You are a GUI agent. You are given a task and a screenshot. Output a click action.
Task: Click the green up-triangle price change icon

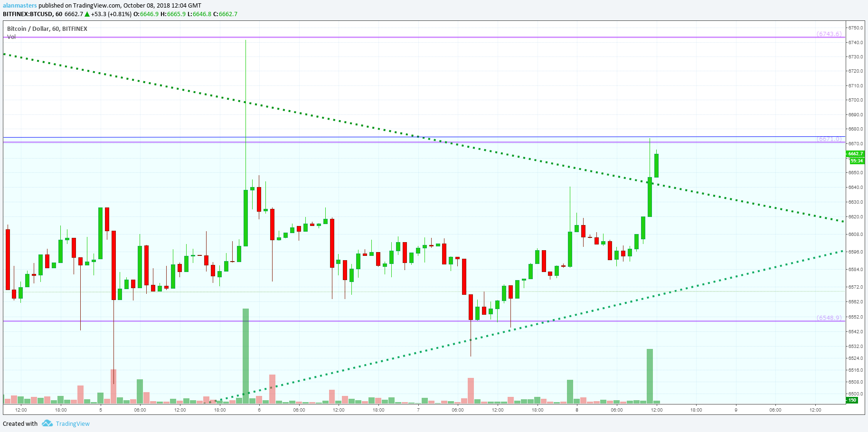click(x=87, y=14)
